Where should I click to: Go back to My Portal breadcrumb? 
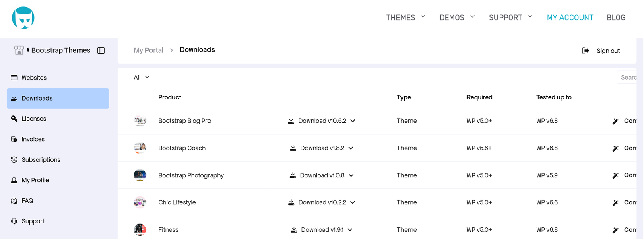(149, 50)
